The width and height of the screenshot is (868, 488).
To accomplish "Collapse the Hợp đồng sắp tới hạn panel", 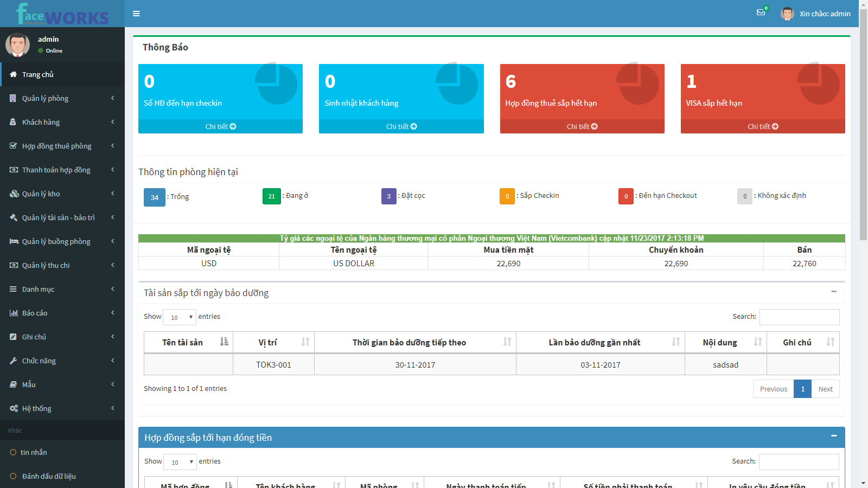I will (834, 436).
